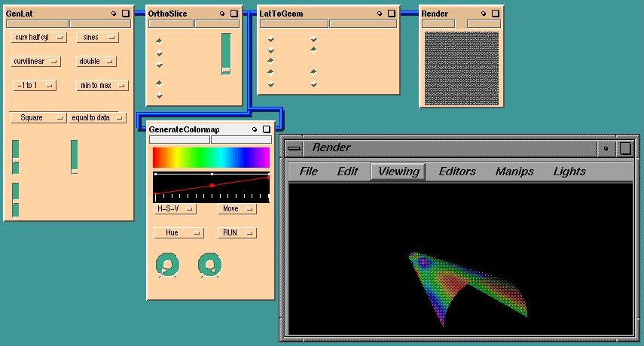The height and width of the screenshot is (346, 644).
Task: Open the Viewing menu in Render
Action: coord(398,171)
